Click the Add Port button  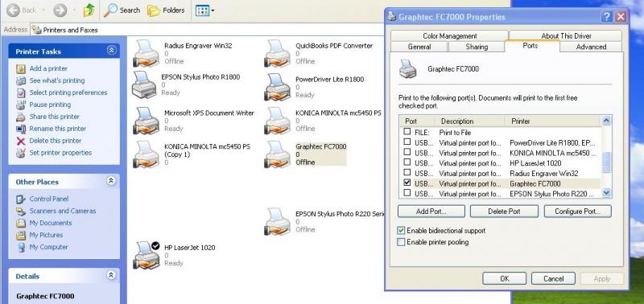pos(431,212)
